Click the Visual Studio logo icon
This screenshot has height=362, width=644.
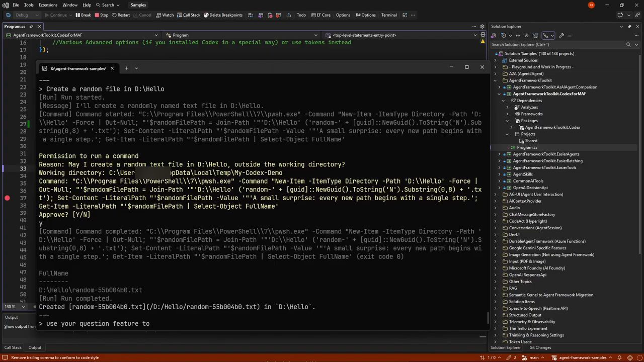6,5
